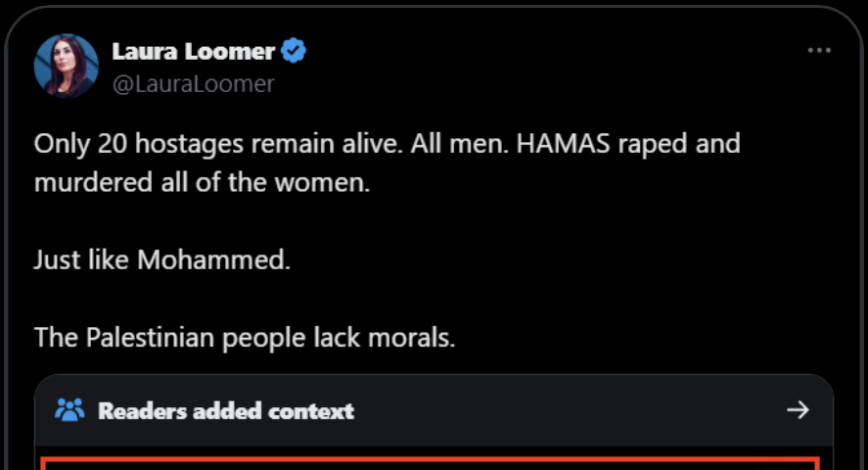Screen dimensions: 868x470
Task: Click the Laura Loomer display name
Action: click(193, 51)
